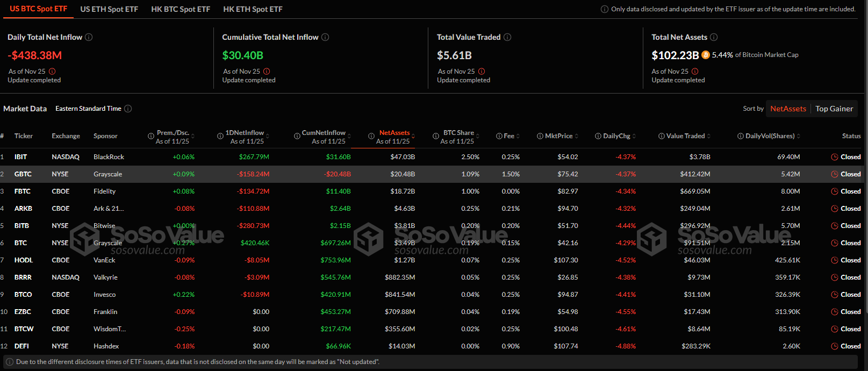Click the Ticker column header
This screenshot has height=371, width=868.
pos(24,136)
